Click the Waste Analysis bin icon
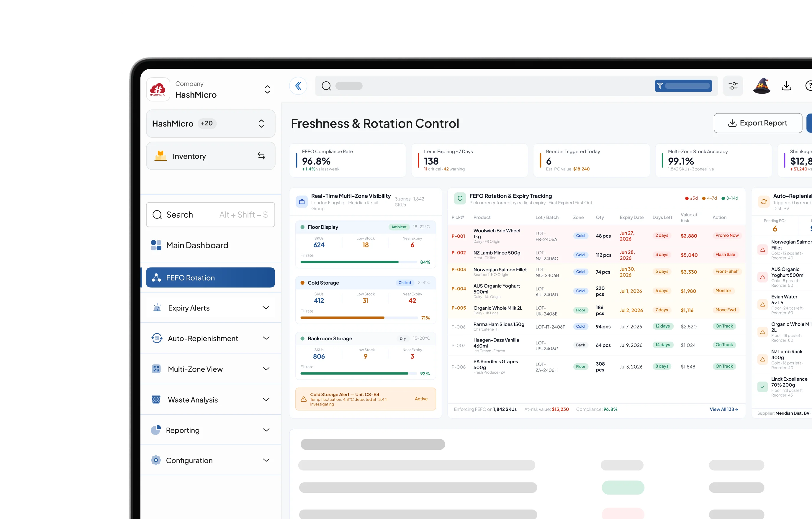 (156, 400)
